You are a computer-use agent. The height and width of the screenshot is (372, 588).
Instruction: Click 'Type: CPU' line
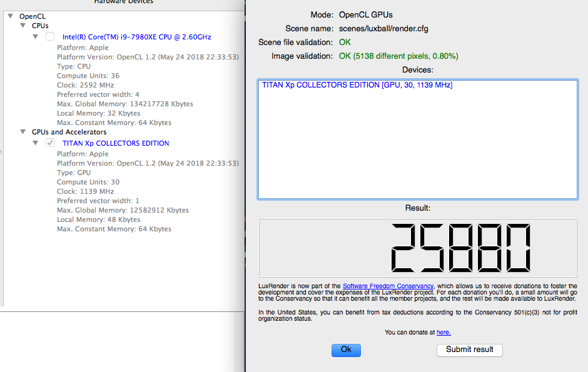pyautogui.click(x=74, y=66)
